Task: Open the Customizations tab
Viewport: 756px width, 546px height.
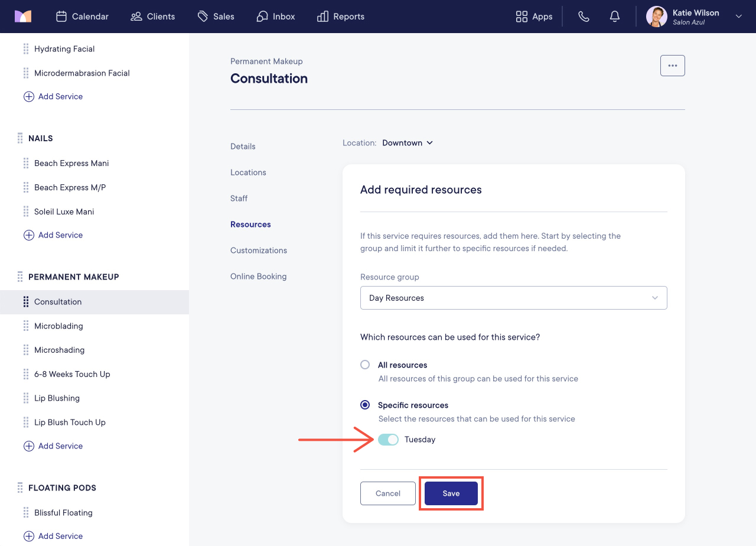Action: point(259,251)
